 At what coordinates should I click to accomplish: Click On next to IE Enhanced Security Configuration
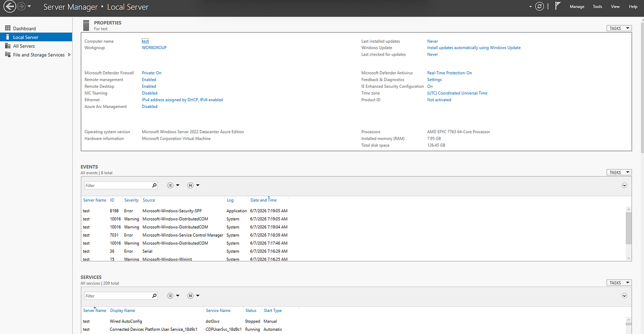tap(430, 86)
